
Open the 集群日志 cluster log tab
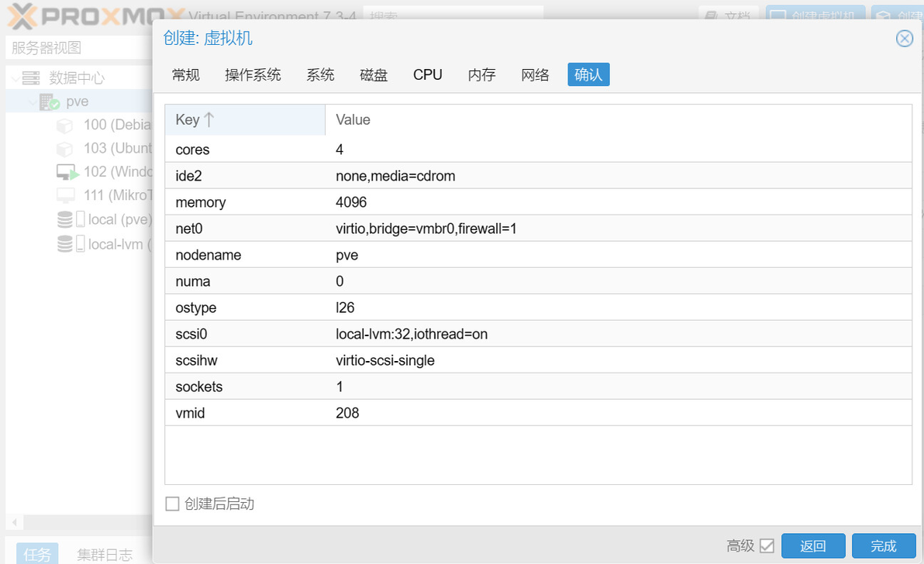(105, 554)
